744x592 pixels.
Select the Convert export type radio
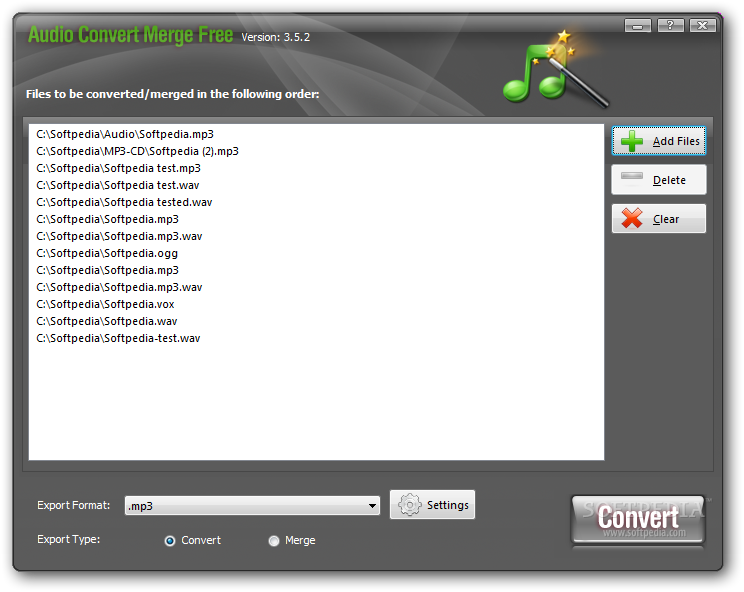[x=170, y=541]
